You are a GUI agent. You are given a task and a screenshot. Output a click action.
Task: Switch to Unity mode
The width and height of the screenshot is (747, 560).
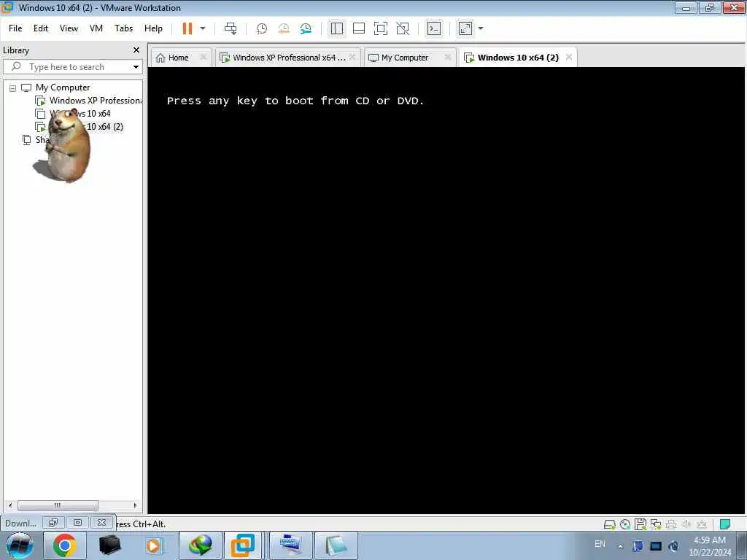403,28
